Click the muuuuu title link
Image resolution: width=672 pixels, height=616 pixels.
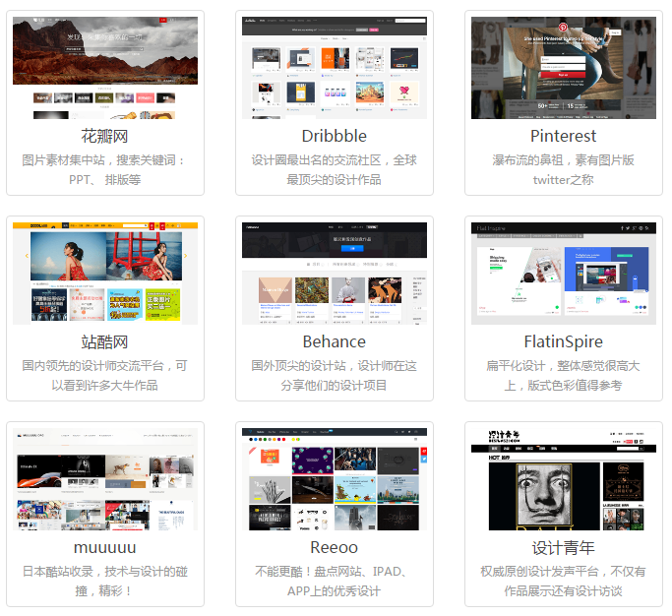click(x=105, y=548)
